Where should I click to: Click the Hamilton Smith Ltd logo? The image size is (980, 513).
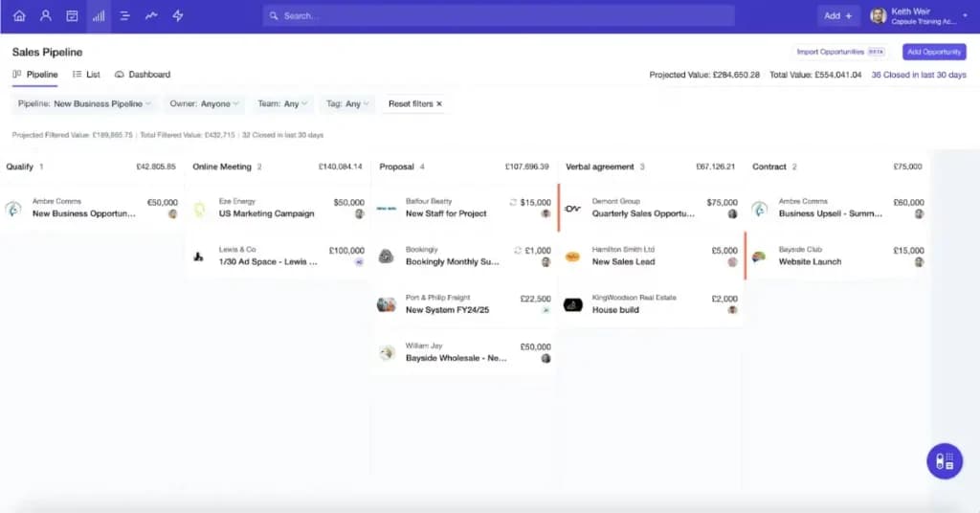pyautogui.click(x=572, y=256)
